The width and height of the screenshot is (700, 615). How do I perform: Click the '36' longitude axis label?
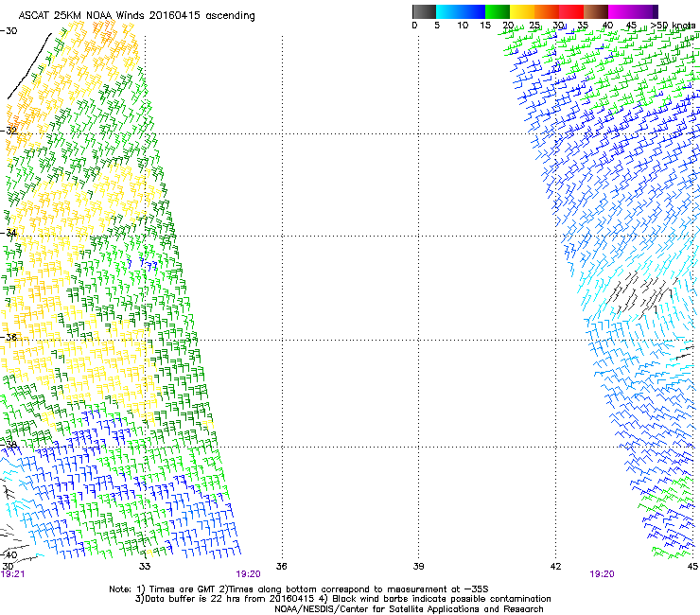281,567
